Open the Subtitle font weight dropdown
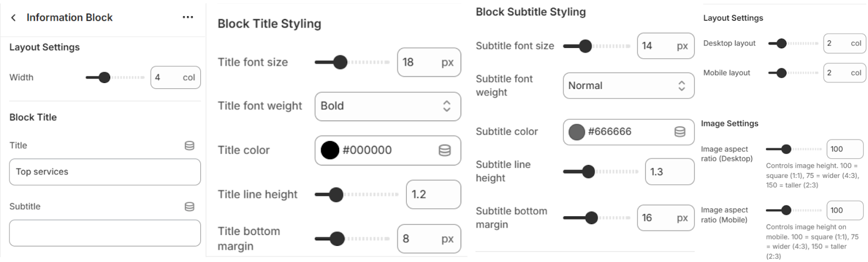This screenshot has height=262, width=868. point(628,86)
